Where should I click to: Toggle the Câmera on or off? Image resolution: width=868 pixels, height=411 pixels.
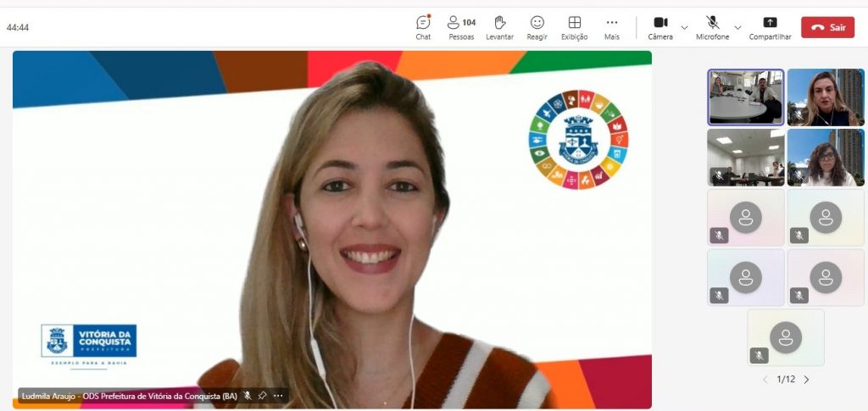(x=660, y=27)
